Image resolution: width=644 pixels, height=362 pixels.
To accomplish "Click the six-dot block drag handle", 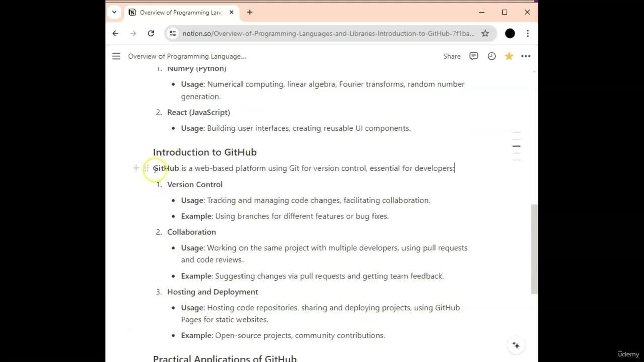I will point(146,168).
